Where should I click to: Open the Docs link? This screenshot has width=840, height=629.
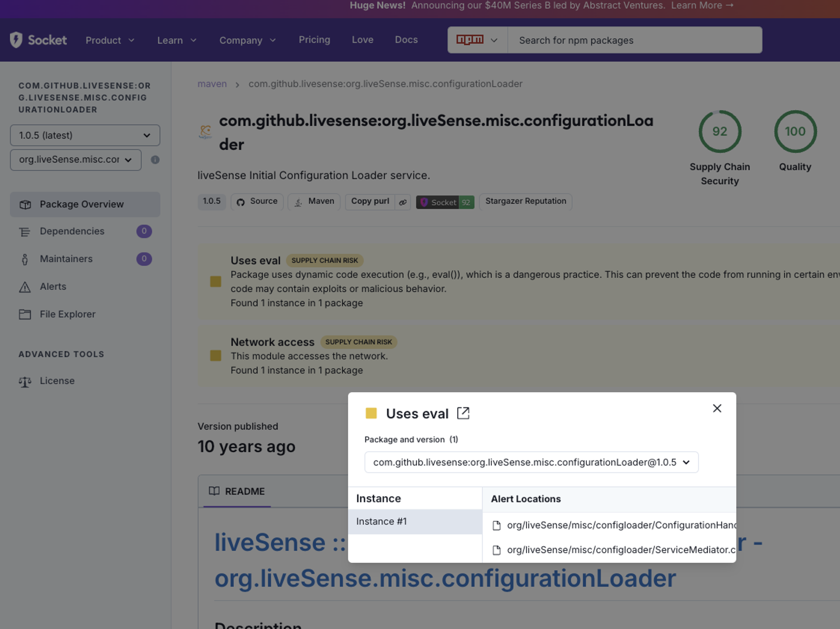coord(406,40)
